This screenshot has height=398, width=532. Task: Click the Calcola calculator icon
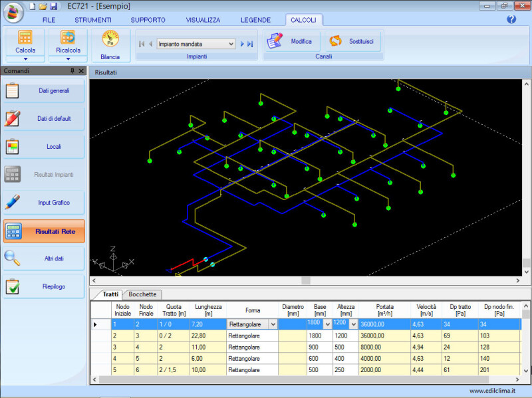point(25,37)
